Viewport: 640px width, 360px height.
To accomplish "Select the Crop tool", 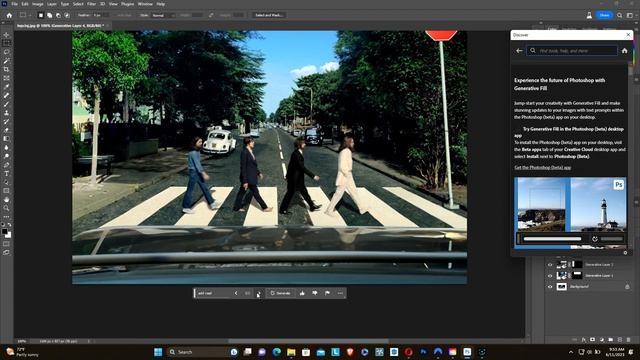I will [6, 69].
